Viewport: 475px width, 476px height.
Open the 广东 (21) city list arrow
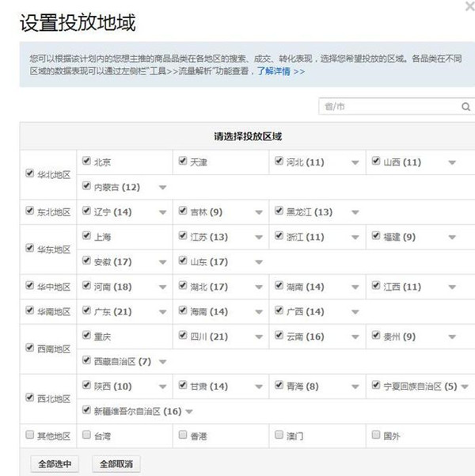[x=162, y=312]
